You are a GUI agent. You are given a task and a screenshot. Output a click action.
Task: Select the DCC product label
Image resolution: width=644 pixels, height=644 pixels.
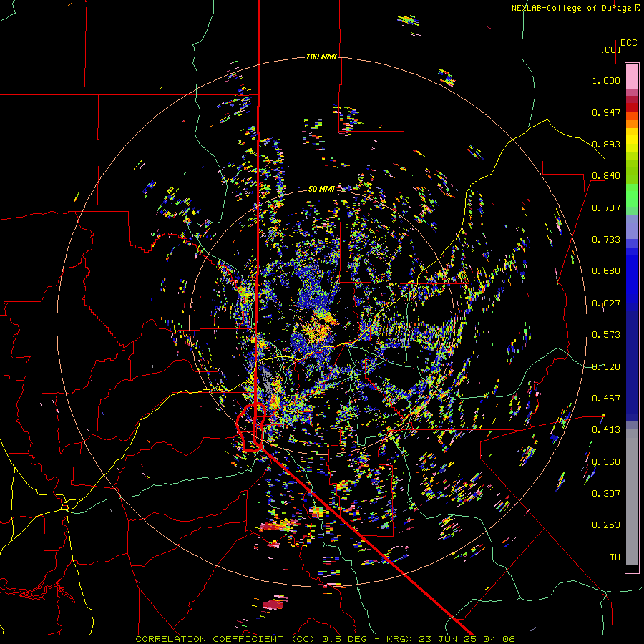(x=629, y=43)
